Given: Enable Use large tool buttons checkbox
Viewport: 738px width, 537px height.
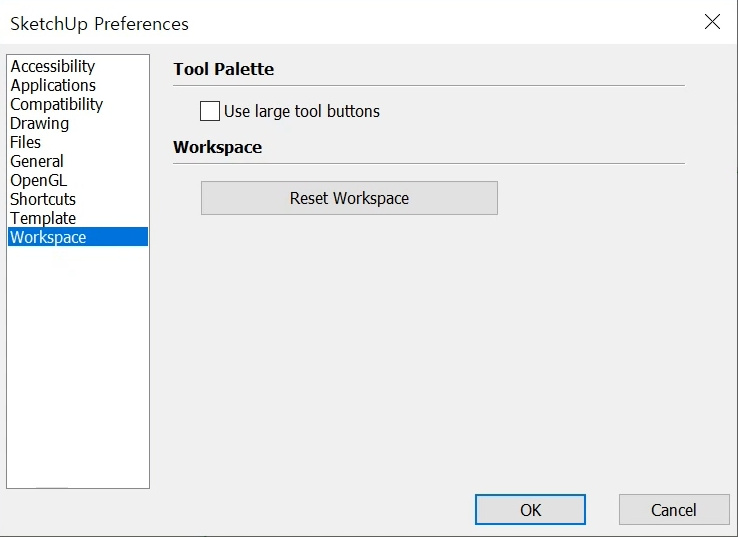Looking at the screenshot, I should (210, 111).
